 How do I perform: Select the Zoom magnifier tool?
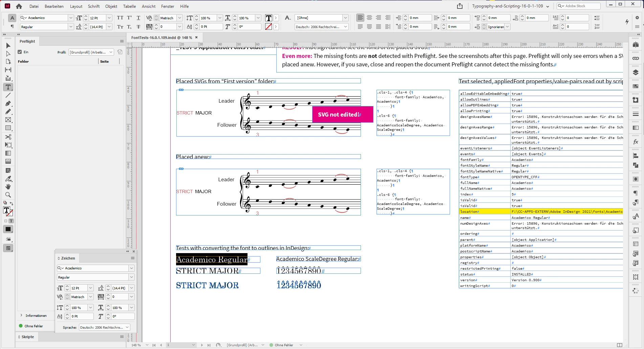click(x=8, y=195)
